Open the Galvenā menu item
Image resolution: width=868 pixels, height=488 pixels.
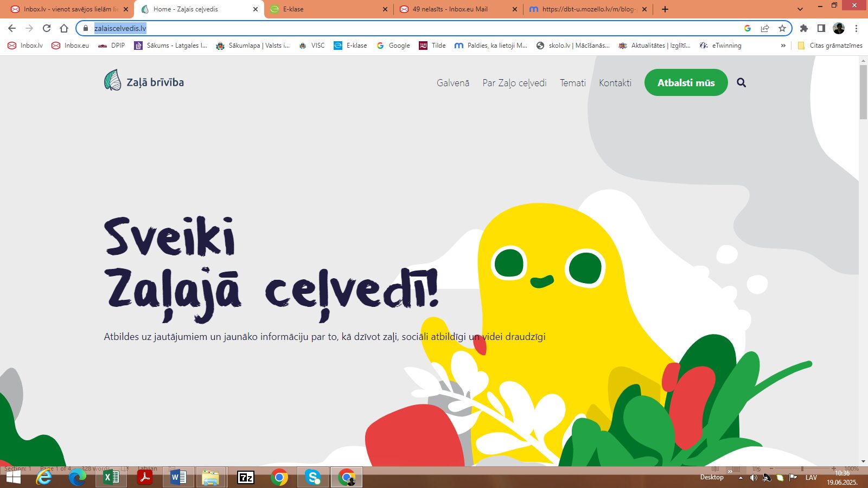453,83
